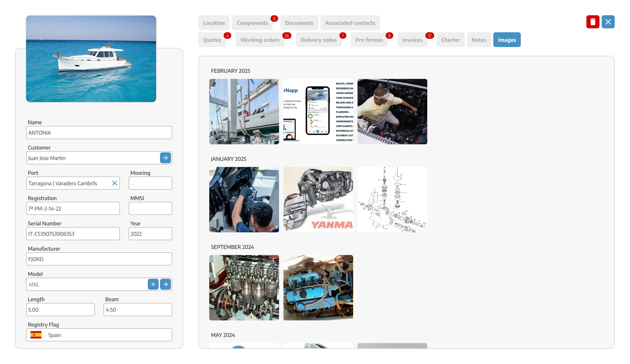
Task: Open January 2025 exploded parts diagram image
Action: click(392, 200)
